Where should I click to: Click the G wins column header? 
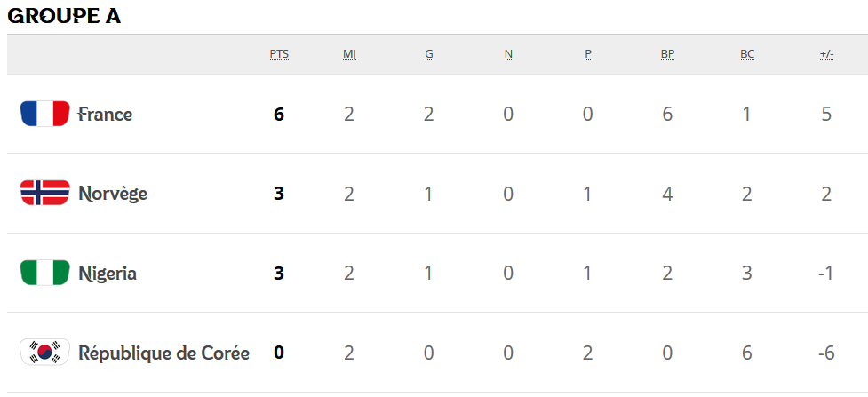pyautogui.click(x=429, y=54)
